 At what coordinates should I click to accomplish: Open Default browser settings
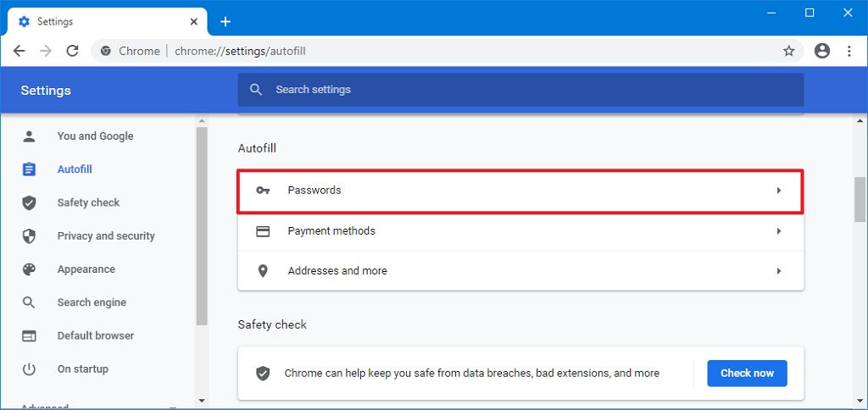point(95,335)
